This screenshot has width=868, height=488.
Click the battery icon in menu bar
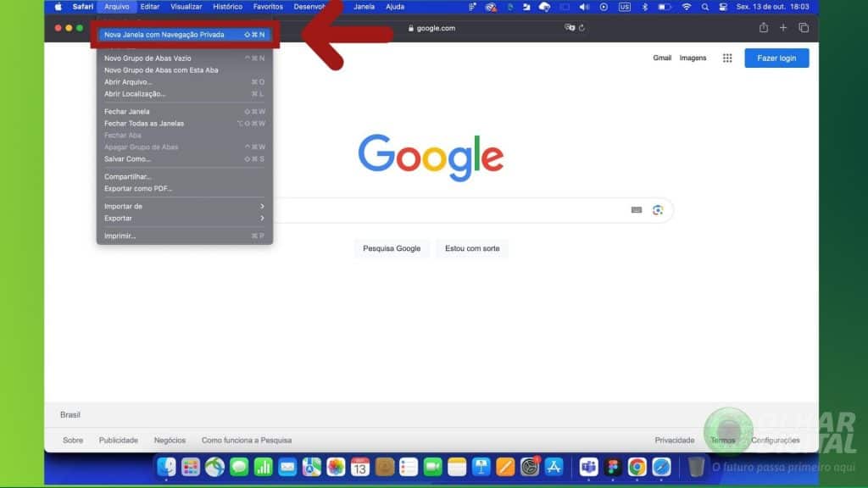(665, 7)
